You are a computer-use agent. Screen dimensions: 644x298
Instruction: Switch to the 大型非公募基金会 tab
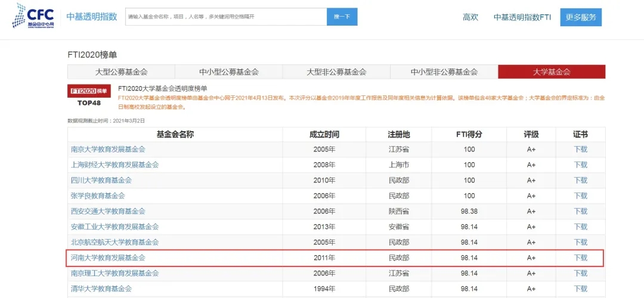tap(336, 72)
